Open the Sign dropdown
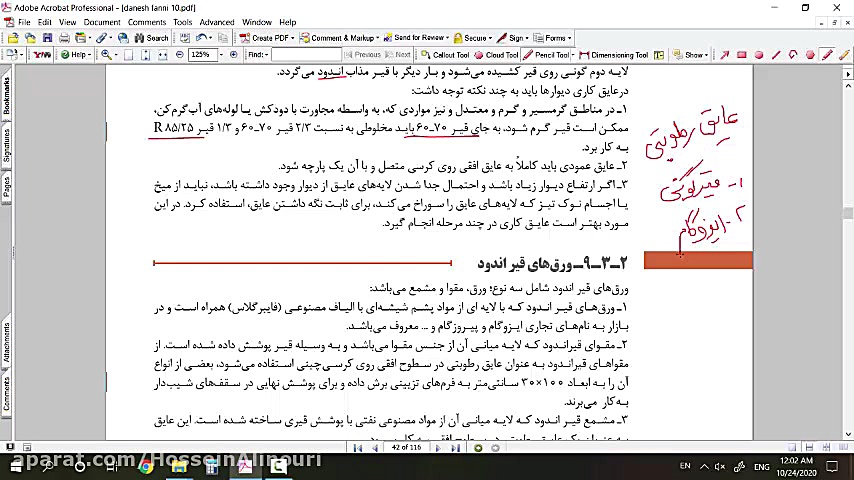This screenshot has width=854, height=480. tap(513, 38)
